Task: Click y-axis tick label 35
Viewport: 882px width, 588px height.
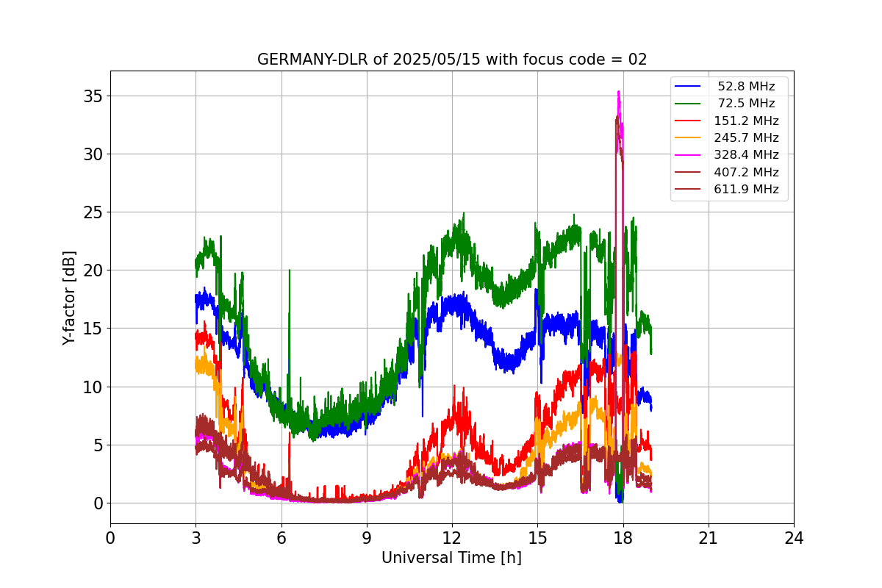Action: pos(93,96)
